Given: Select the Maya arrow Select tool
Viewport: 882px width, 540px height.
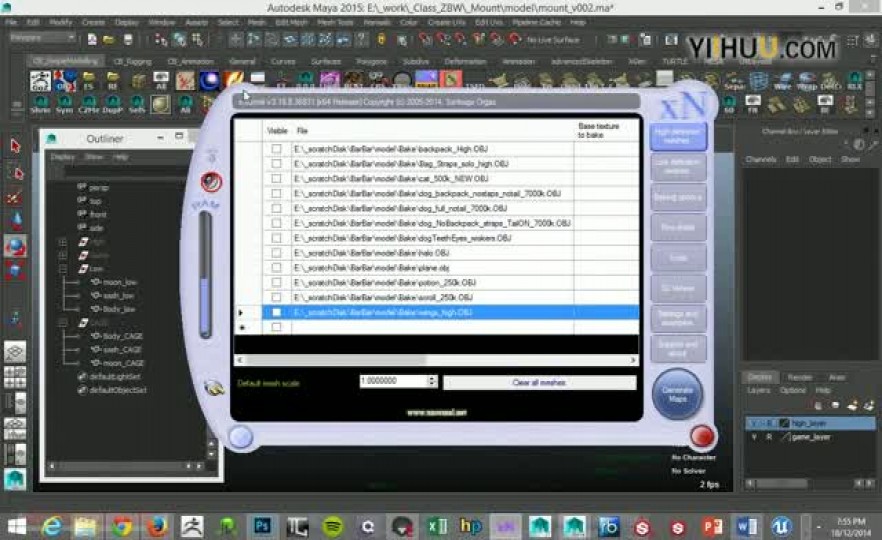Looking at the screenshot, I should click(15, 146).
